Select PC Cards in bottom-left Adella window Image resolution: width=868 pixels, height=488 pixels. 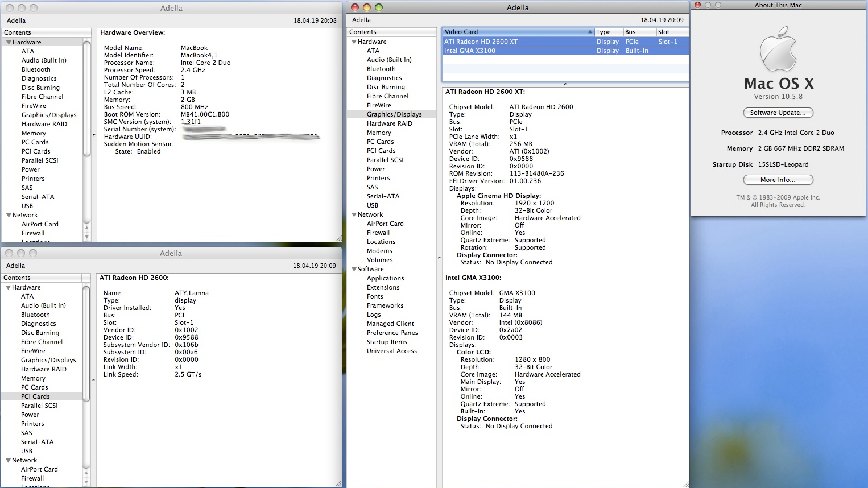[35, 387]
